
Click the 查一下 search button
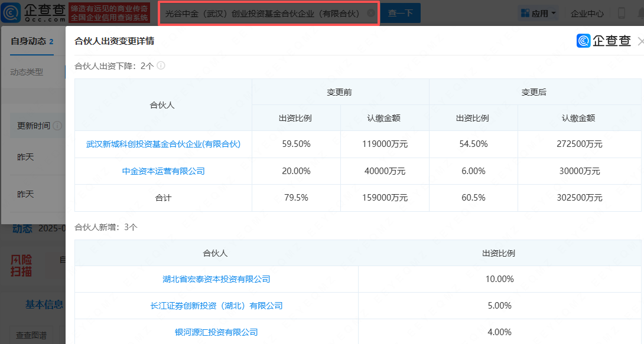[x=400, y=13]
